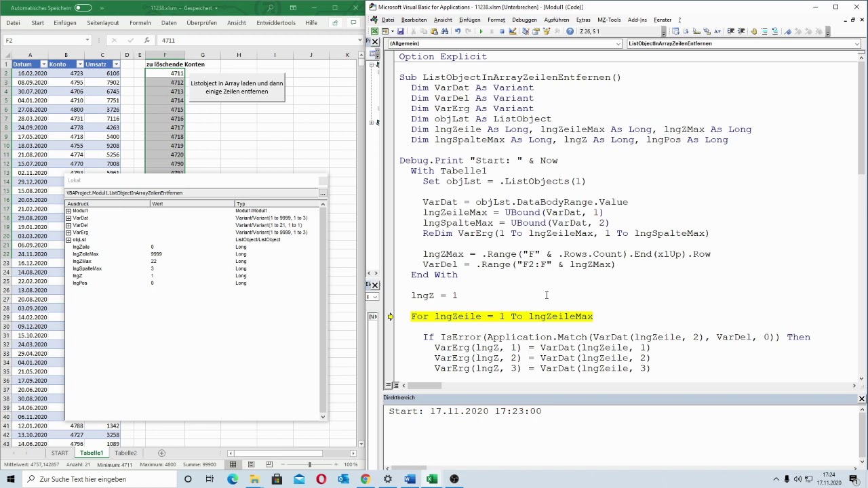This screenshot has height=488, width=868.
Task: Expand the VarDat node in Lokal window
Action: (68, 218)
